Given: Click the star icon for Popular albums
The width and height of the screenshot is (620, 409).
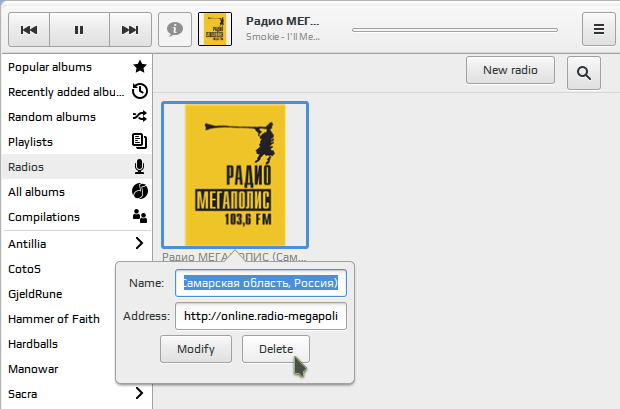Looking at the screenshot, I should [x=140, y=66].
